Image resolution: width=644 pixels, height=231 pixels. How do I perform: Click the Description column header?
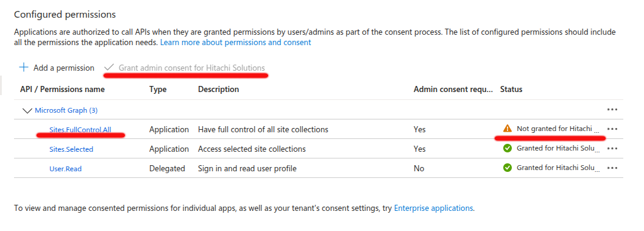[x=219, y=89]
